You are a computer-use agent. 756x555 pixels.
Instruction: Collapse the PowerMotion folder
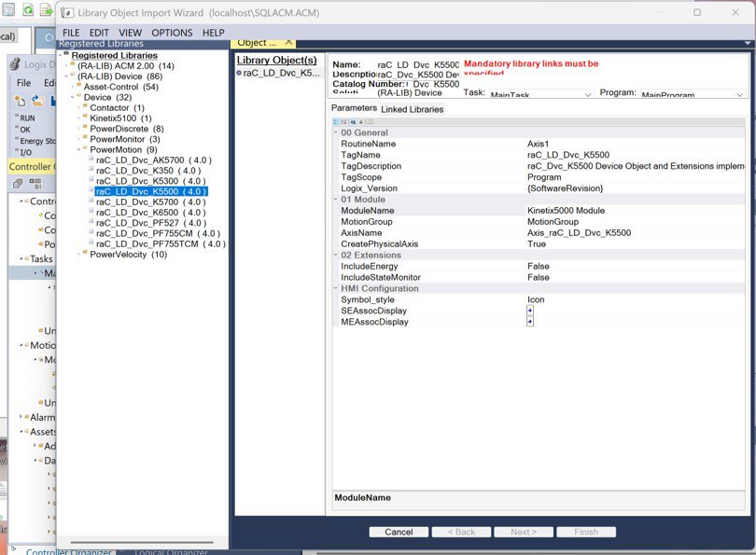tap(79, 150)
